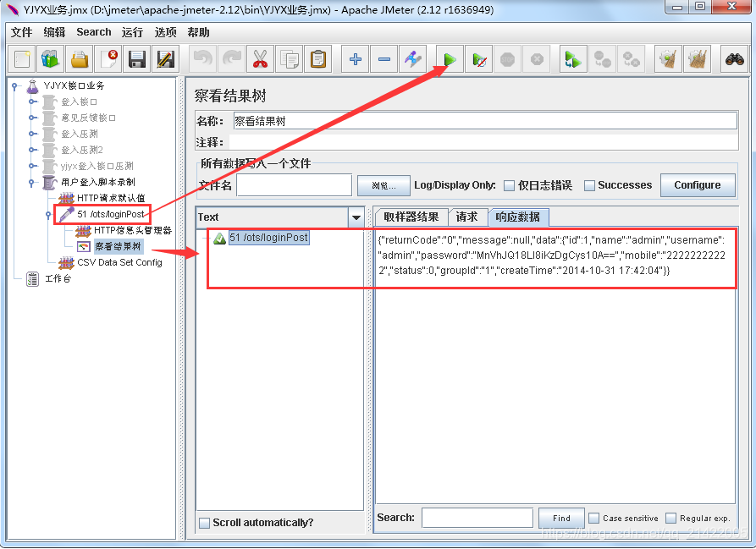The image size is (756, 549).
Task: Enable the 仅日志错误 checkbox
Action: coord(509,185)
